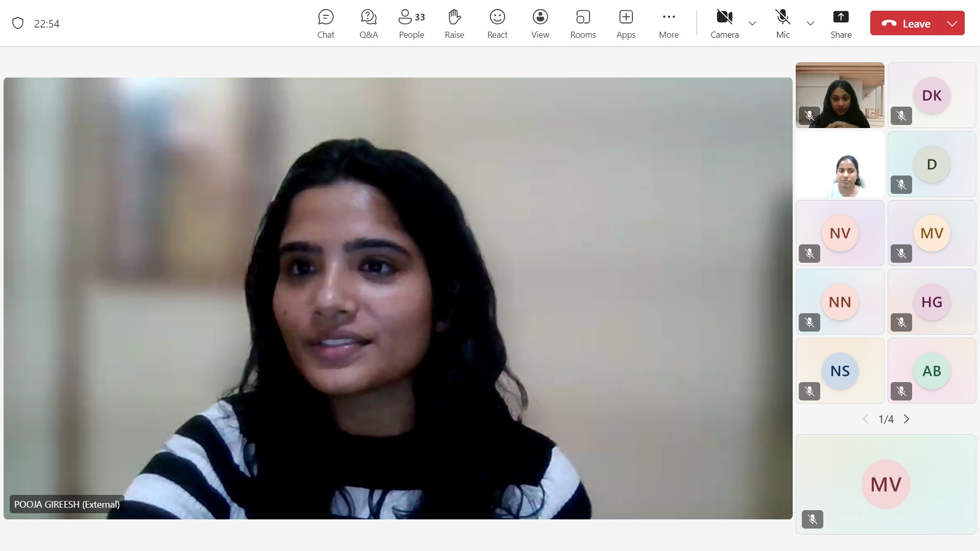980x551 pixels.
Task: Turn on the Camera
Action: click(724, 23)
